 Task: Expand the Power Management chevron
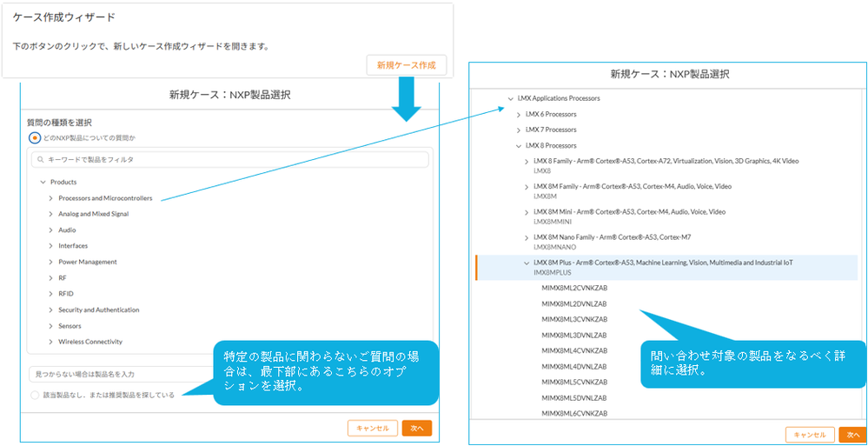[50, 262]
